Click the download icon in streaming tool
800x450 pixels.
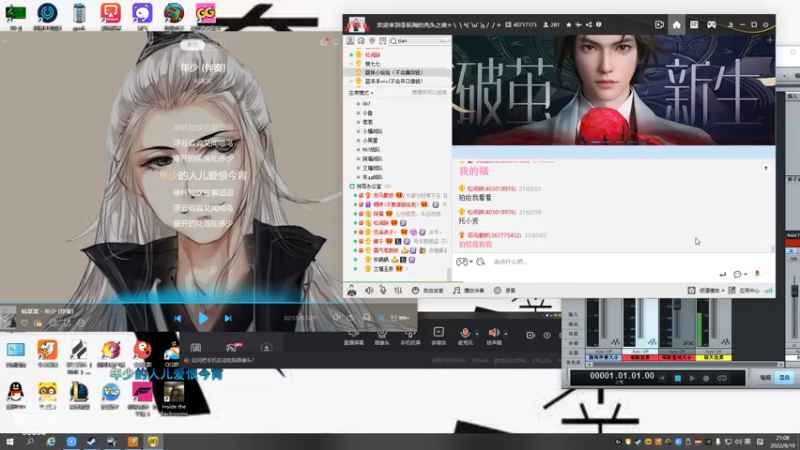click(266, 348)
